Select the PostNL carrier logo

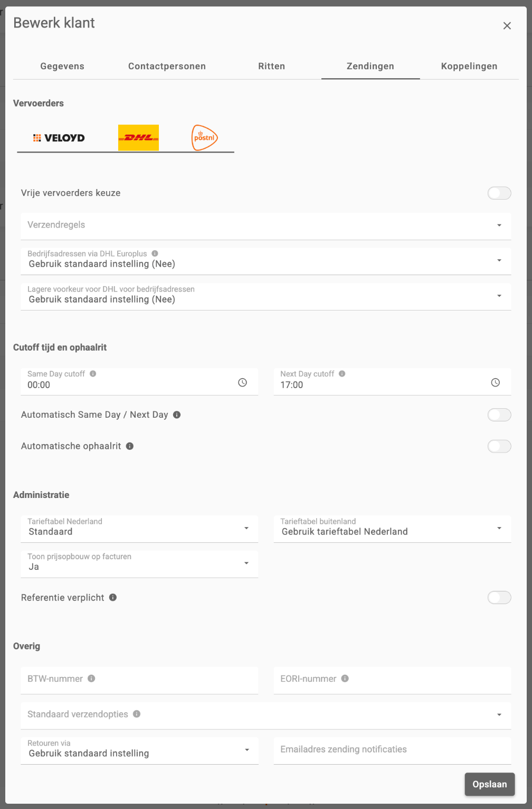point(204,138)
